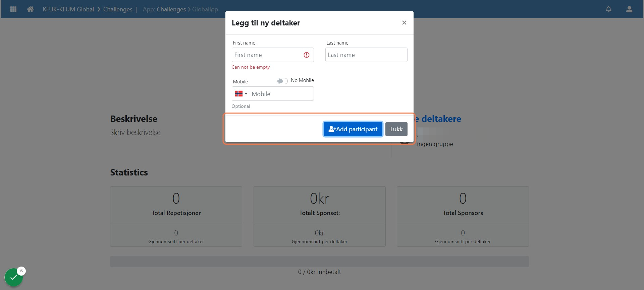The height and width of the screenshot is (290, 644).
Task: Click 'Skriv beskrivelse' description text
Action: click(136, 132)
